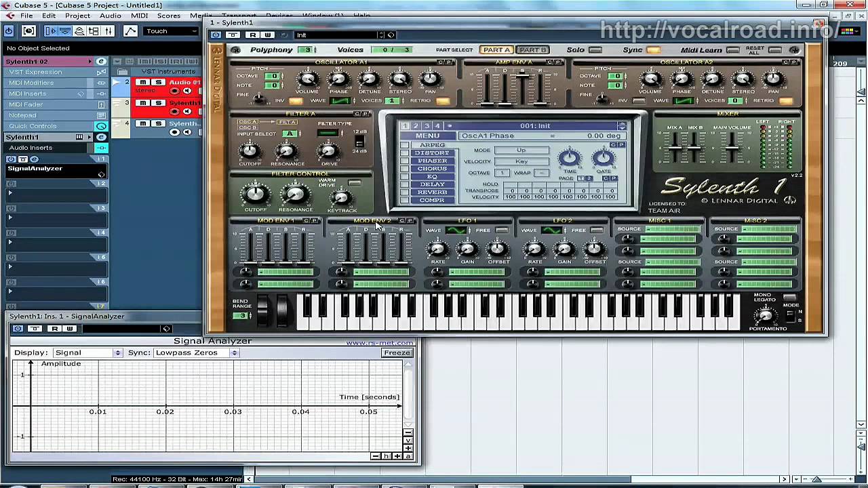Open the Sync Lowpass Zeros dropdown
Viewport: 868px width, 488px height.
[196, 353]
